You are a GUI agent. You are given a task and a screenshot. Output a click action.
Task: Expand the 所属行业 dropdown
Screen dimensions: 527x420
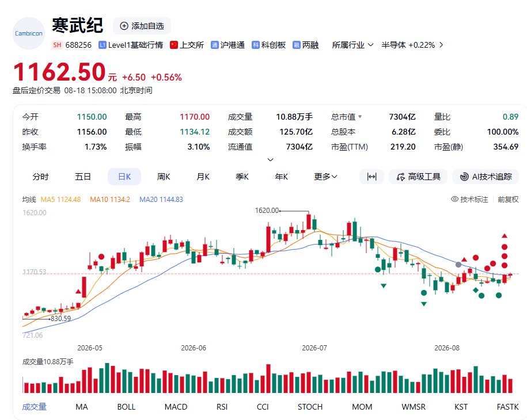[x=352, y=45]
